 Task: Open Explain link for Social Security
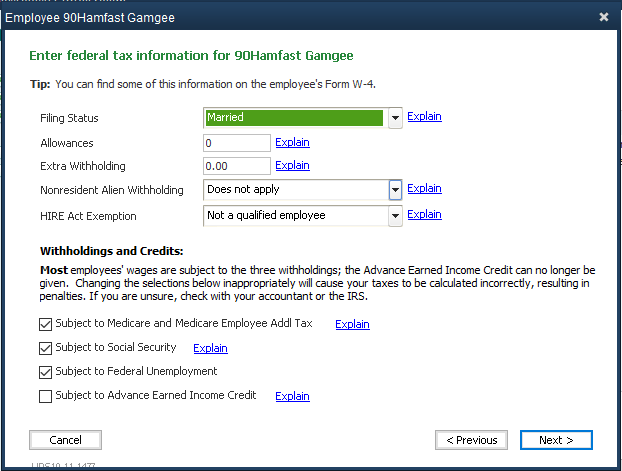[210, 348]
